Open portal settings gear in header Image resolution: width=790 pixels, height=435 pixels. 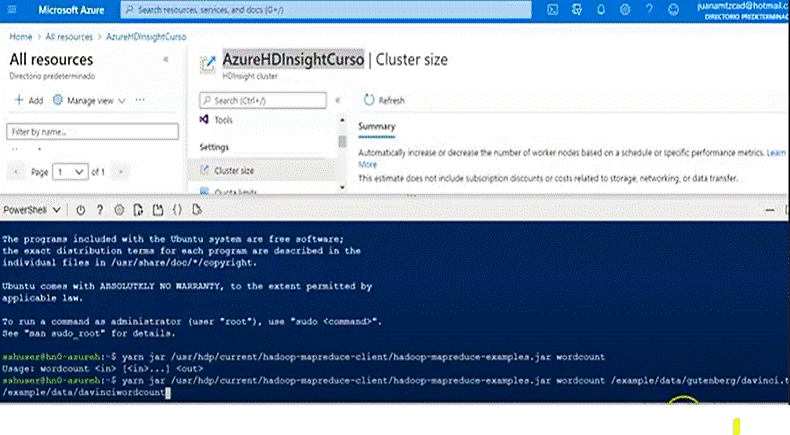[x=625, y=10]
